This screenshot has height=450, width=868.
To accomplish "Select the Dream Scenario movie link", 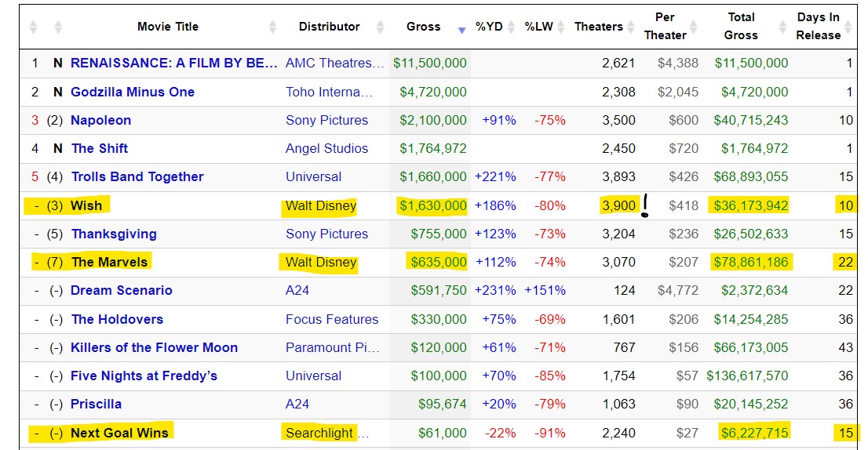I will point(122,290).
